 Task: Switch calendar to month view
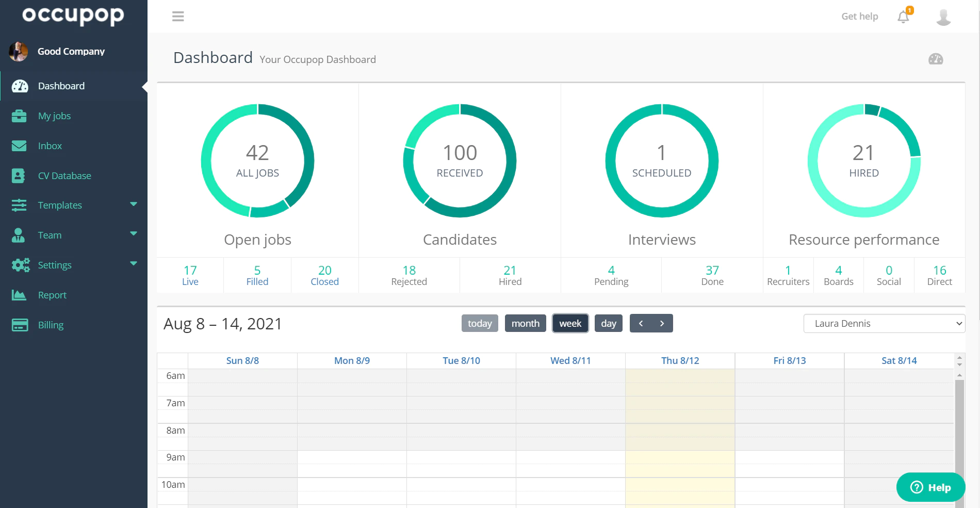click(x=525, y=323)
